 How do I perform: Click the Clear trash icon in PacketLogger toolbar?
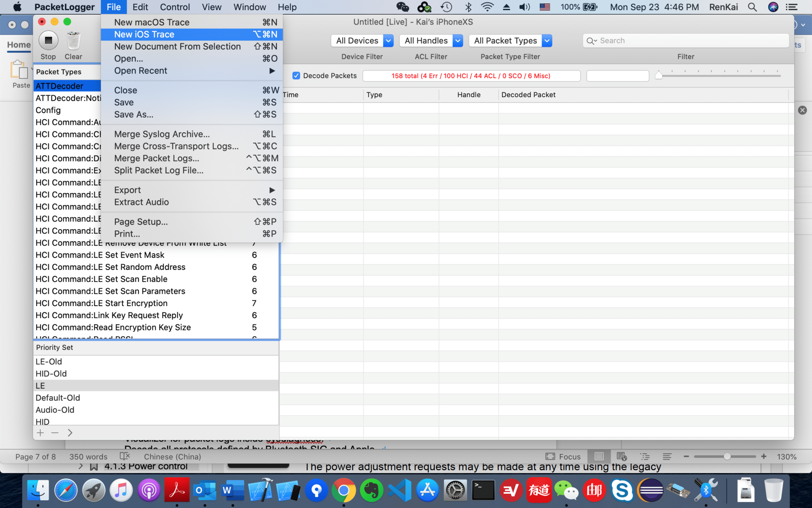coord(73,41)
